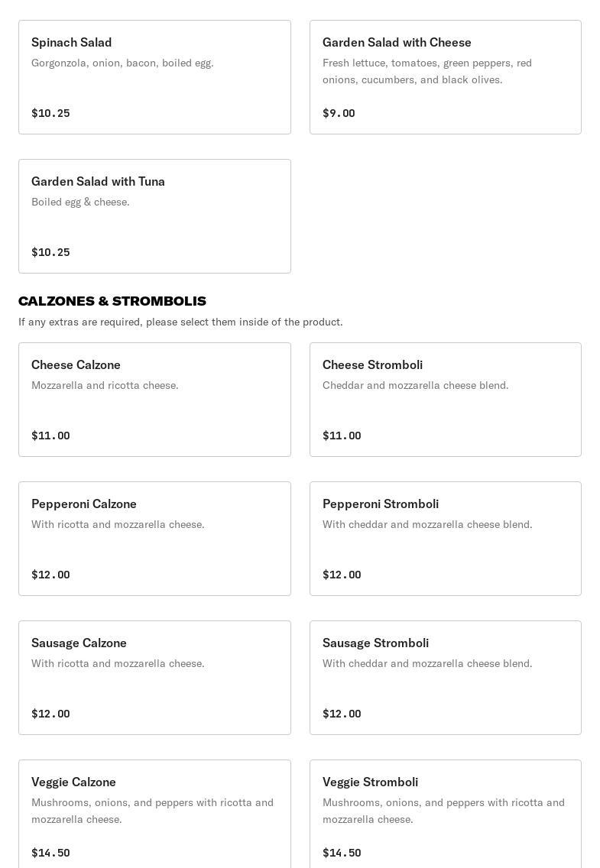Click the Veggie Calzone $14.50 price
The image size is (600, 868).
click(x=50, y=853)
